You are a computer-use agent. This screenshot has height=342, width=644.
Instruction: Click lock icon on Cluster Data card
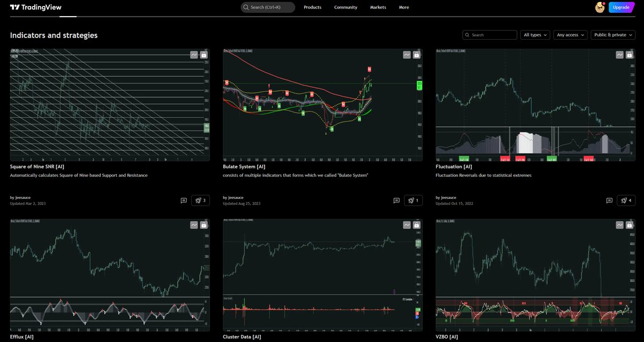pyautogui.click(x=416, y=225)
